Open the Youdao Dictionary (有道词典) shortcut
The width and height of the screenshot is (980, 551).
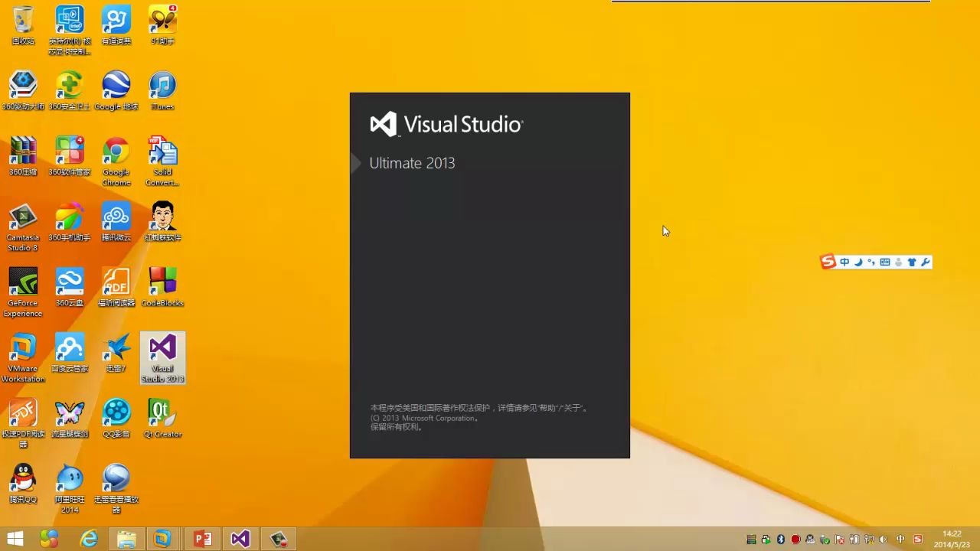click(116, 25)
